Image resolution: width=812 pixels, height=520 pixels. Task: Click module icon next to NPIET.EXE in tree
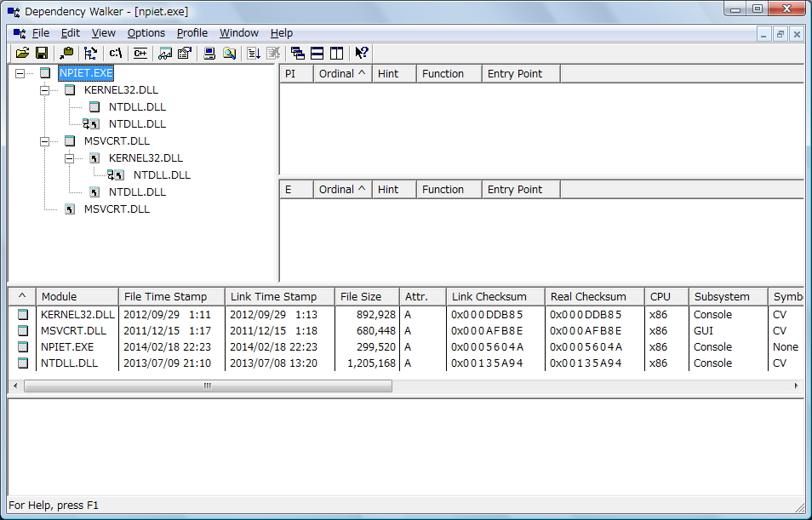(x=45, y=73)
